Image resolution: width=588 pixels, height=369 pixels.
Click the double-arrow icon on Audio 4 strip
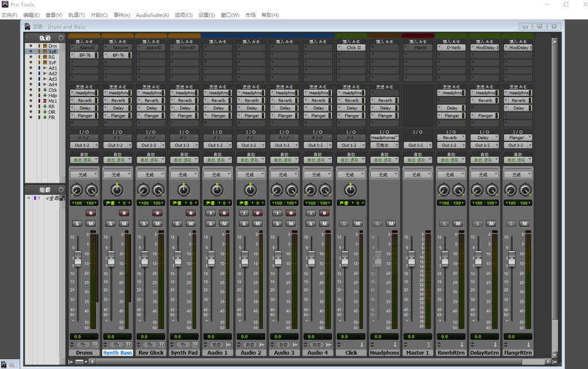(328, 345)
